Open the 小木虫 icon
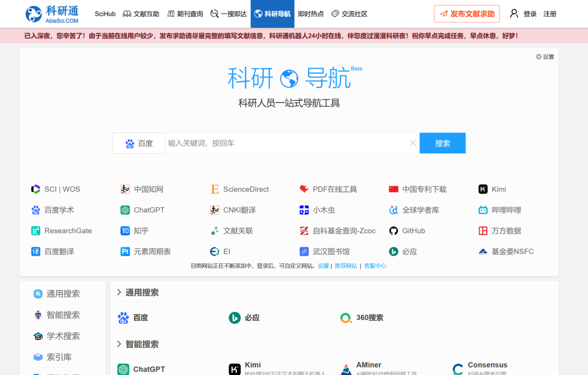This screenshot has width=588, height=375. click(304, 210)
